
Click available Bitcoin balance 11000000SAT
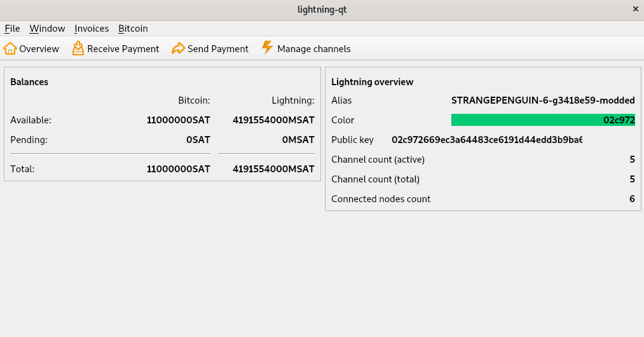pyautogui.click(x=178, y=120)
